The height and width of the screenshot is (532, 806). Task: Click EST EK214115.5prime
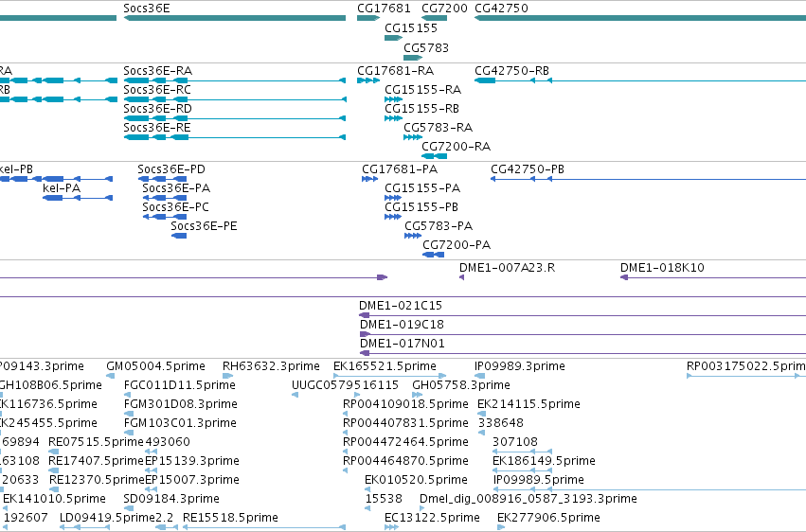click(x=528, y=404)
